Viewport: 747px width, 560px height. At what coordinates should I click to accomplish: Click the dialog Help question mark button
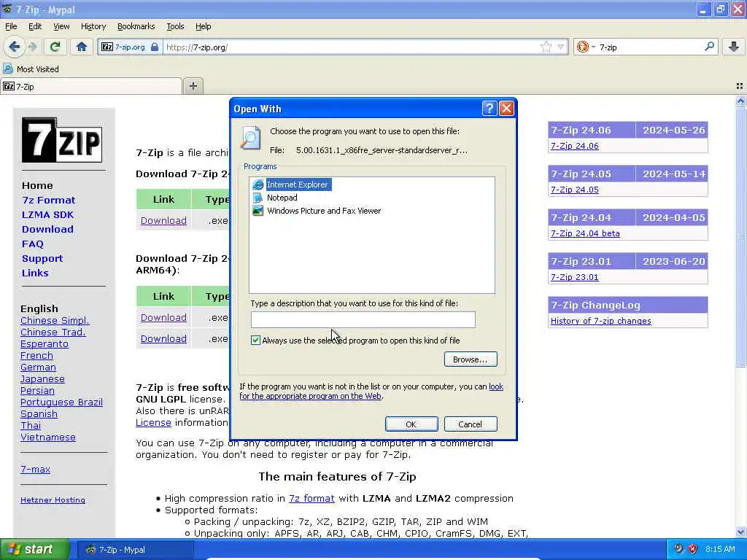(x=489, y=109)
